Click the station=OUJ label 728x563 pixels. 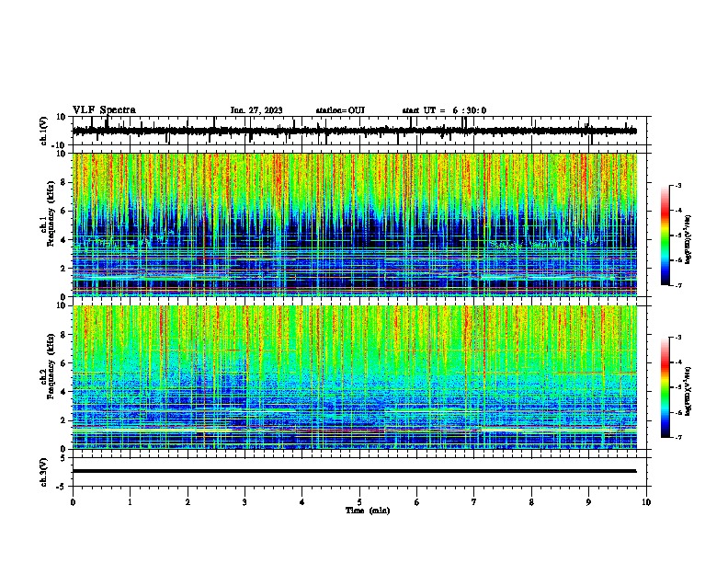click(340, 110)
